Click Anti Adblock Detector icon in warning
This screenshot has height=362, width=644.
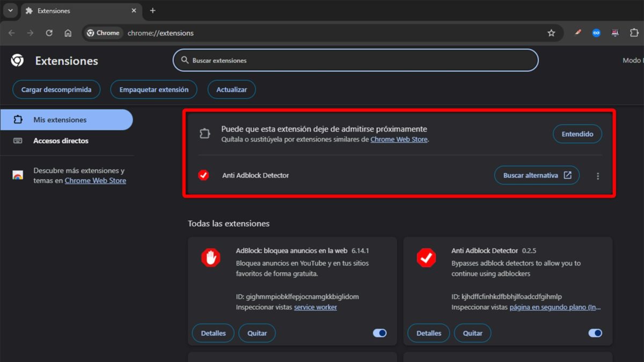tap(203, 175)
